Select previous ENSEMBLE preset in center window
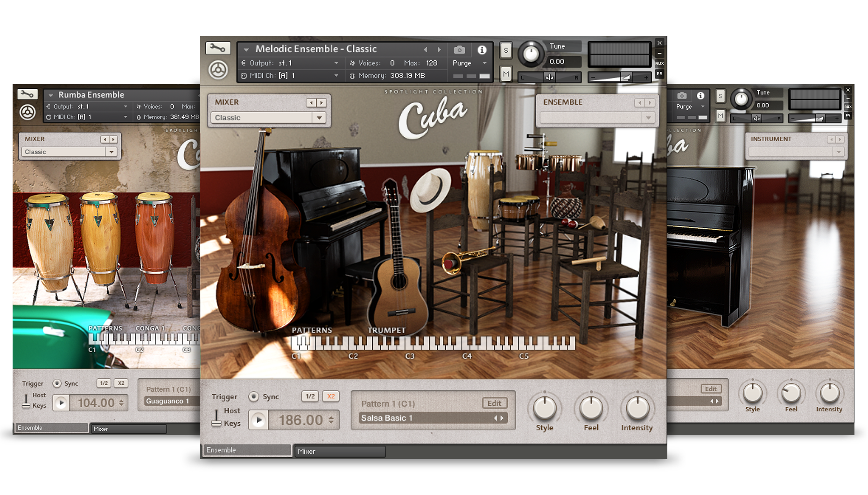 click(x=639, y=103)
